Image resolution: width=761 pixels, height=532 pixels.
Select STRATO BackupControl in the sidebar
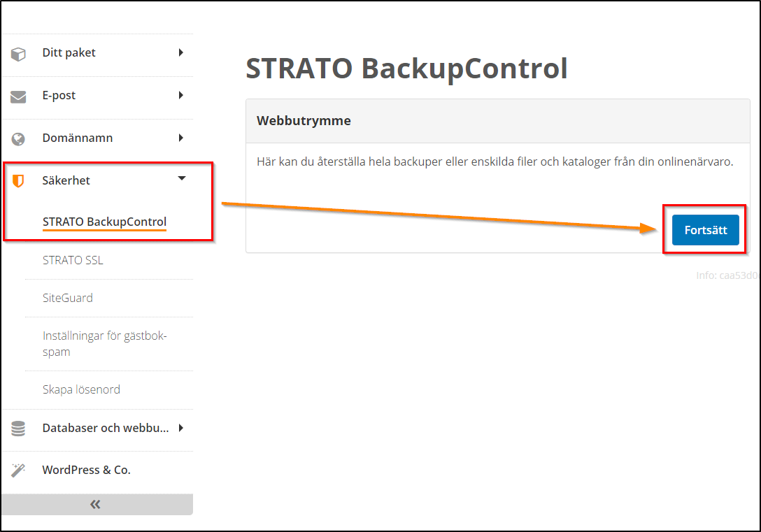[104, 221]
